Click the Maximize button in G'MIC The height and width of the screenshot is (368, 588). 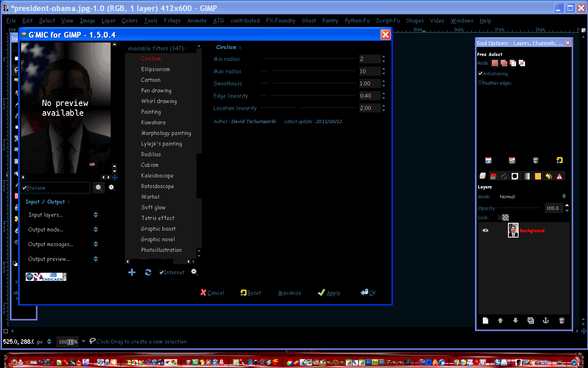pyautogui.click(x=290, y=293)
